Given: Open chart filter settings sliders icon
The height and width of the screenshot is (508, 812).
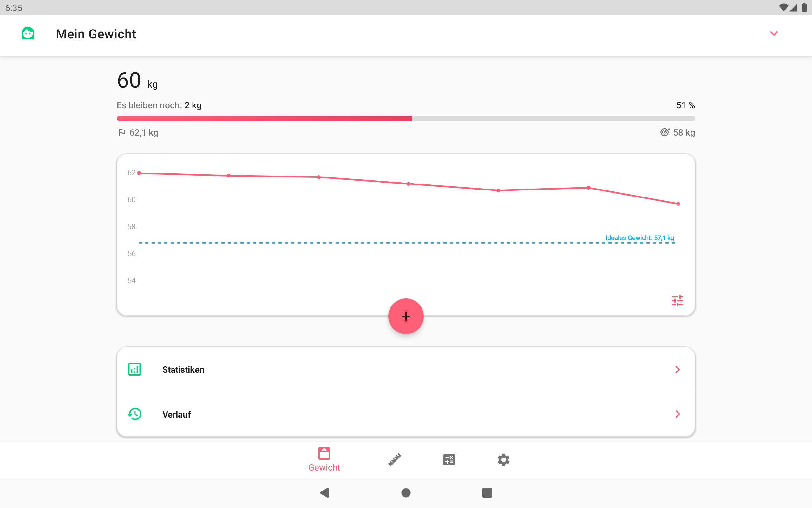Looking at the screenshot, I should pos(677,300).
